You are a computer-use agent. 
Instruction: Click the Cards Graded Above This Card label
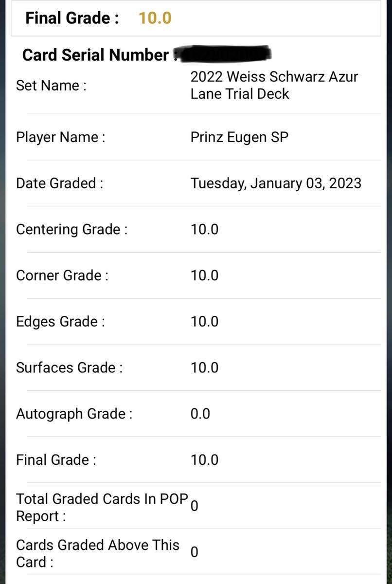pyautogui.click(x=98, y=553)
